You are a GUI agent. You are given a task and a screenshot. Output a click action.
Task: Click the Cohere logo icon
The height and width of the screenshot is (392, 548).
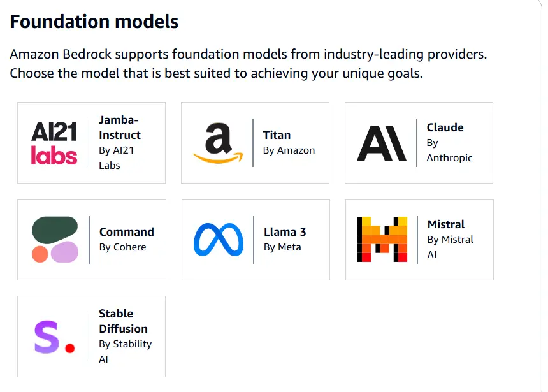(55, 240)
